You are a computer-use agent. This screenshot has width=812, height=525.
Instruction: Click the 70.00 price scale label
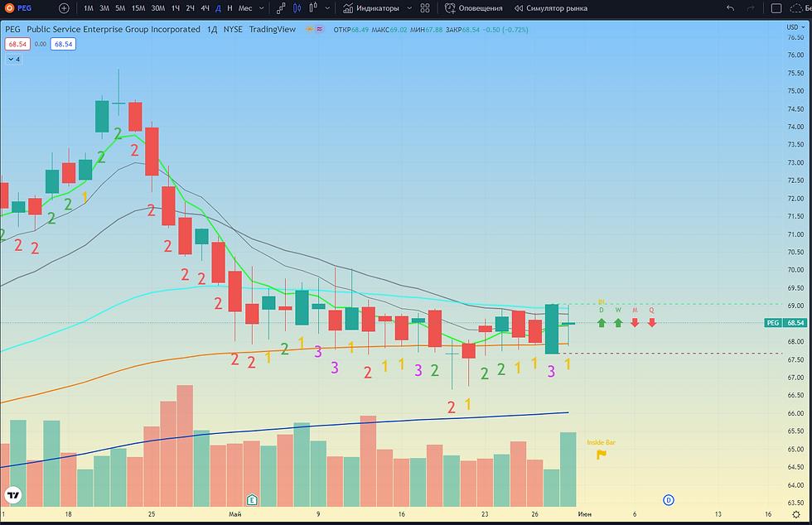tap(795, 270)
